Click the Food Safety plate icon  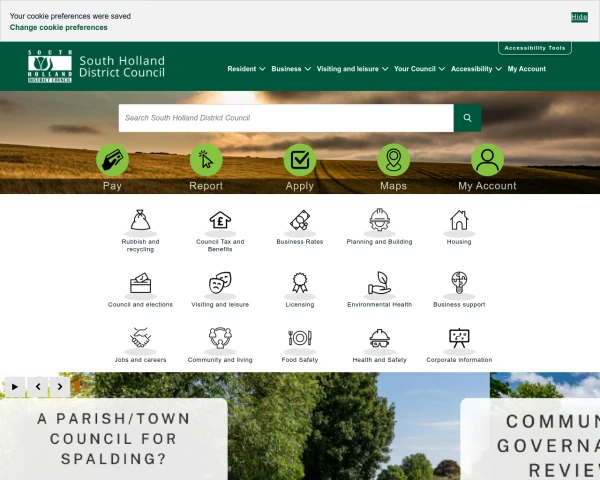[x=300, y=338]
